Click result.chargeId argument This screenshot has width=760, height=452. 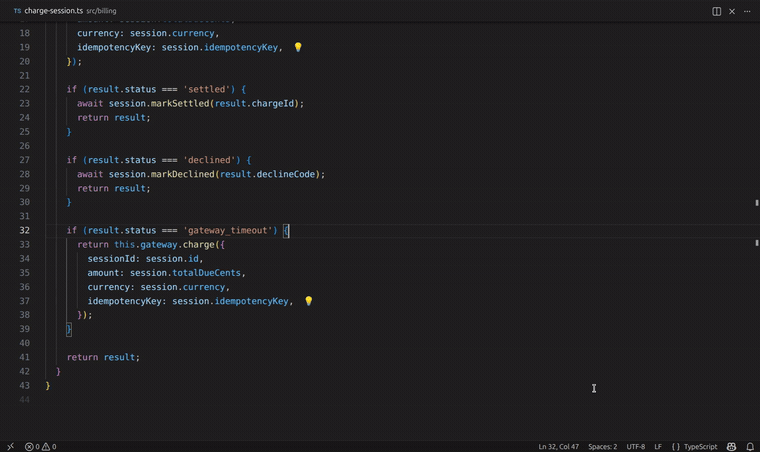[x=254, y=103]
